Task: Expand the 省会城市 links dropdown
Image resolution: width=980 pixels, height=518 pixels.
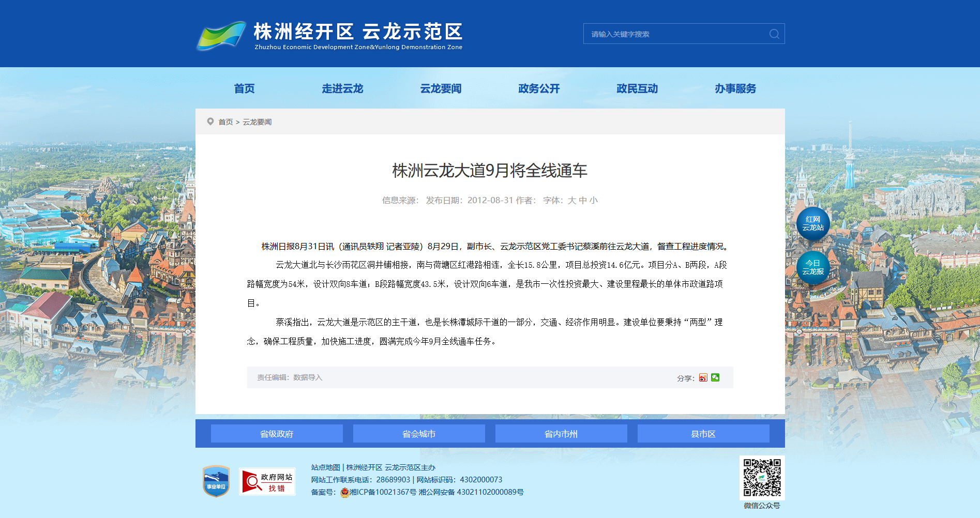Action: (x=419, y=434)
